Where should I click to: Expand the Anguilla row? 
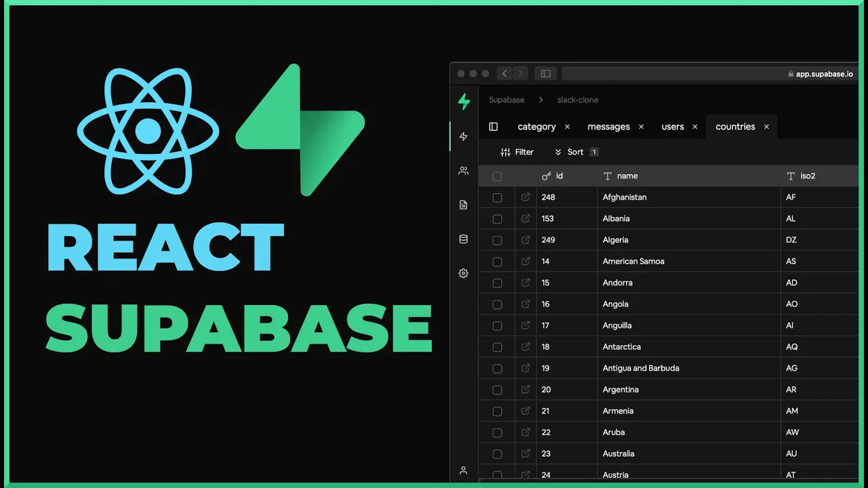click(526, 325)
